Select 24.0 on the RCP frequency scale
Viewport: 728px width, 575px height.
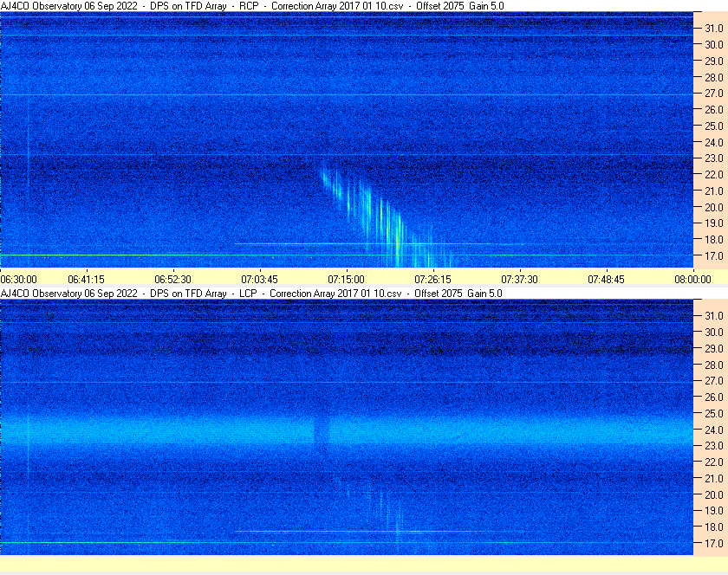pyautogui.click(x=714, y=142)
